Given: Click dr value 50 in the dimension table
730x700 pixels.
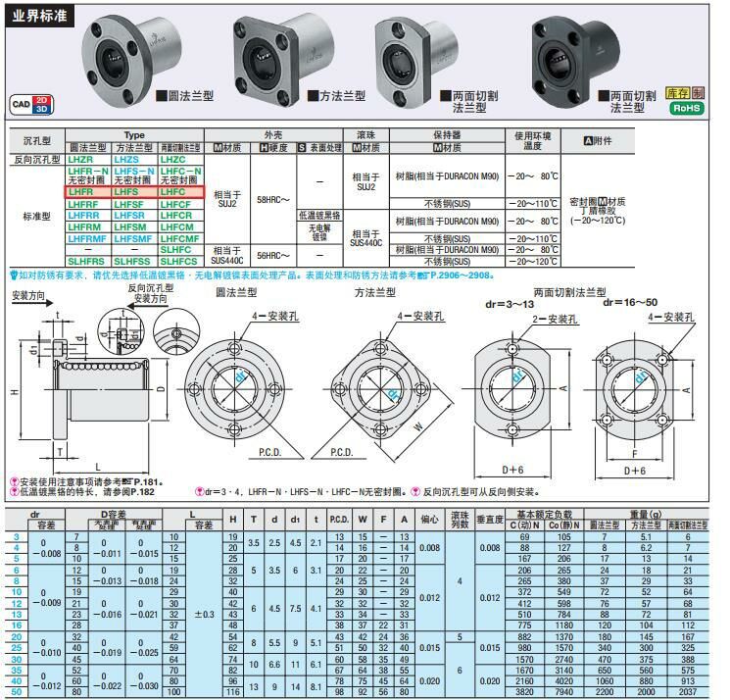Looking at the screenshot, I should pos(17,692).
